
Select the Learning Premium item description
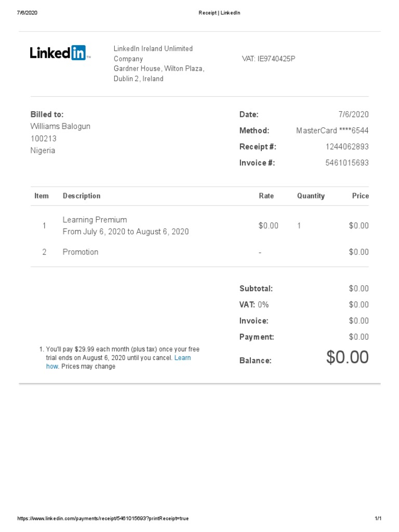(95, 220)
